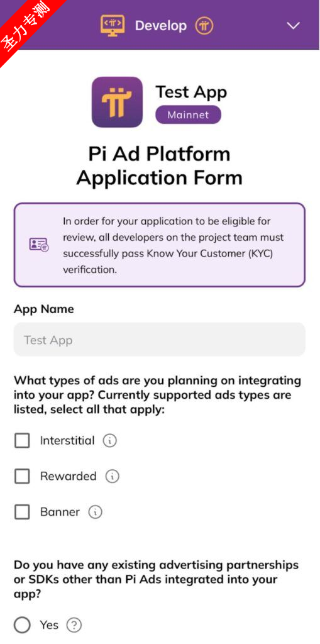Click the Develop monitor code icon

113,25
